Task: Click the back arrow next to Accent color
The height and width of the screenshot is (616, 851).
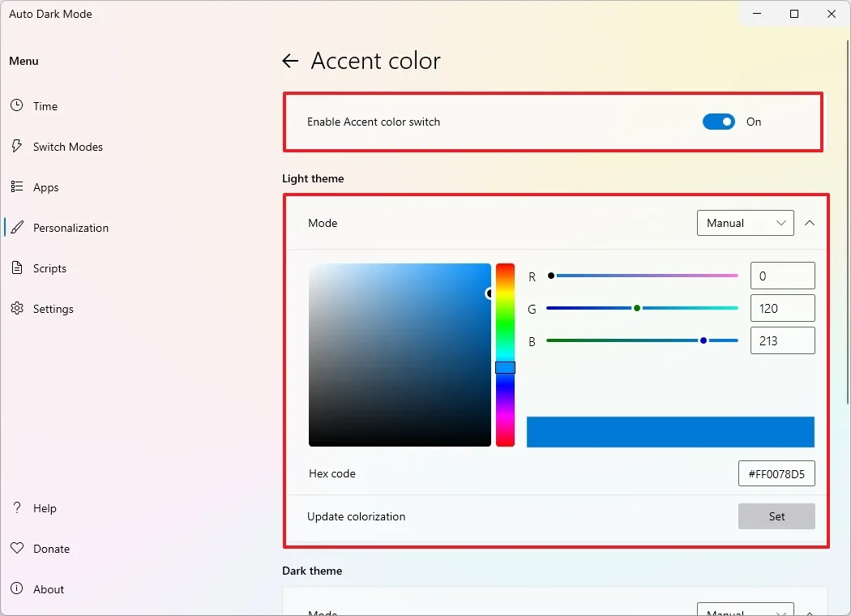Action: [x=290, y=61]
